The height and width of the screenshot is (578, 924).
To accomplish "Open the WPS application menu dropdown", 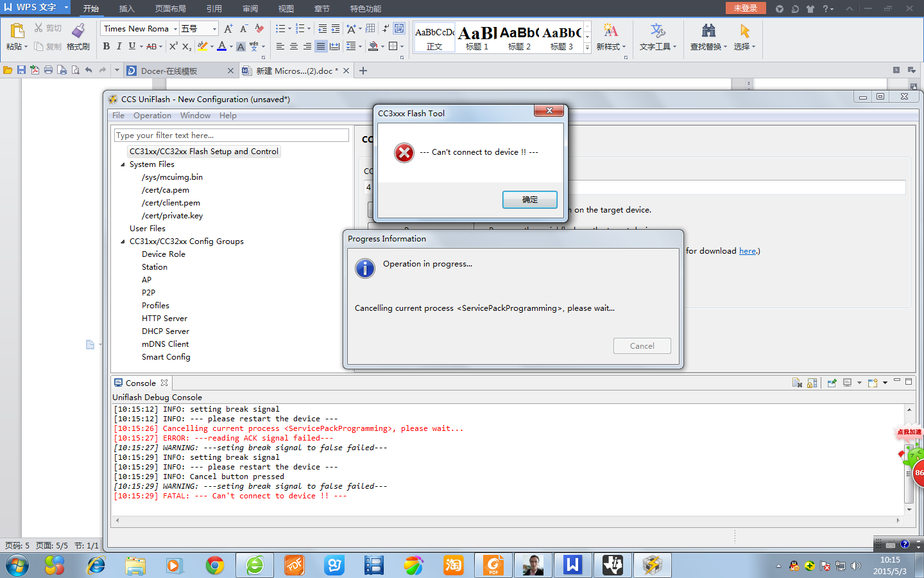I will point(66,7).
